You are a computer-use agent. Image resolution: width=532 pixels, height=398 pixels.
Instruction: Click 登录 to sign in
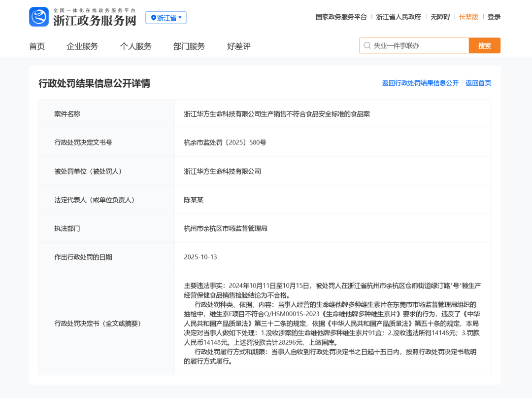[494, 17]
